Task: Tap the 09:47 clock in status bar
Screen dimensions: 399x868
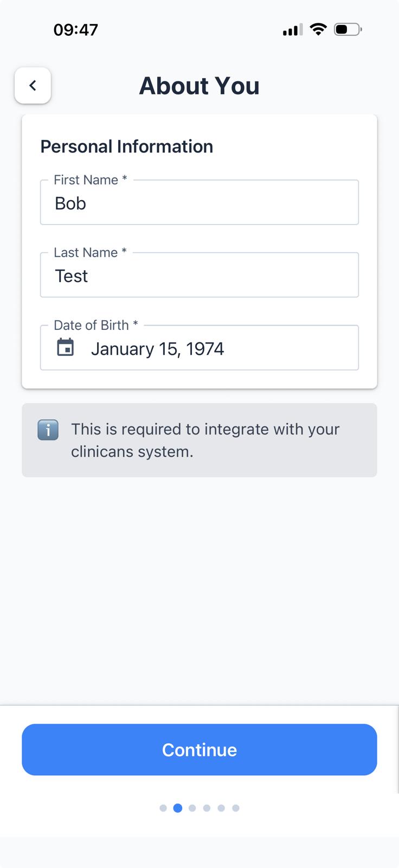Action: coord(76,29)
